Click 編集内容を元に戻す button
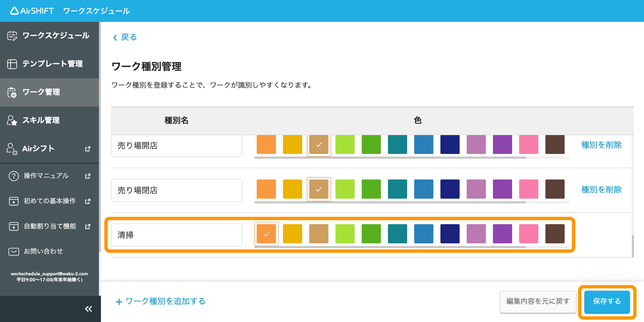Screen dimensions: 644x322 (538, 301)
